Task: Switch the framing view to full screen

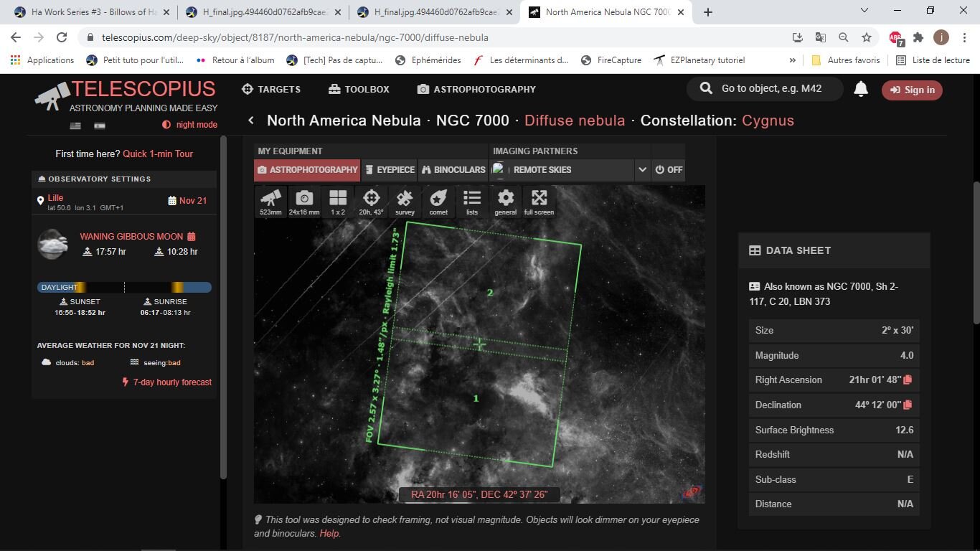Action: (539, 202)
